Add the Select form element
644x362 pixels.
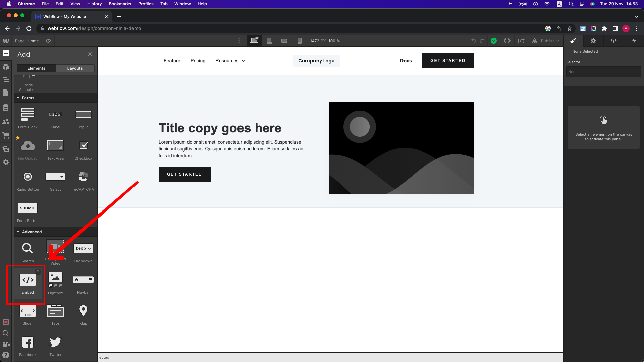pos(55,181)
